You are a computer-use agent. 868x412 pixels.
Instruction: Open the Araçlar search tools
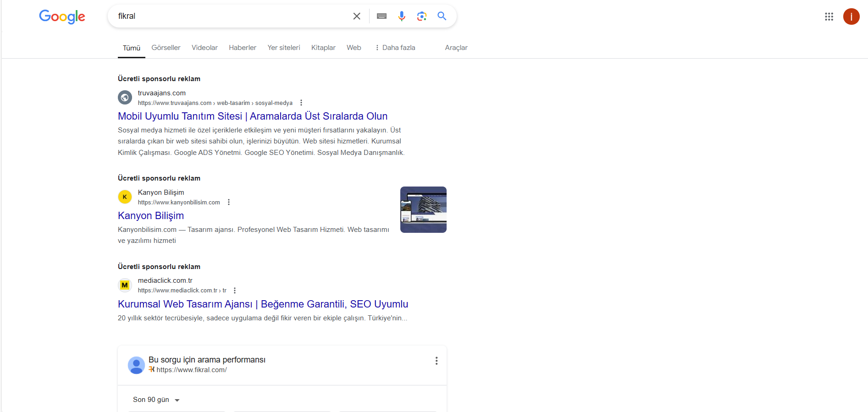pos(456,48)
